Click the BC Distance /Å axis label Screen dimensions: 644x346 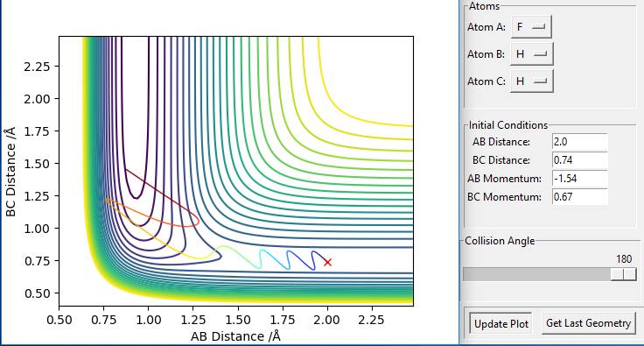pyautogui.click(x=10, y=172)
